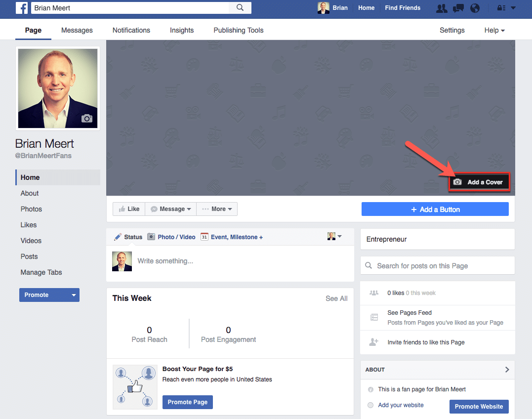Viewport: 532px width, 419px height.
Task: Select the Page tab
Action: click(x=33, y=30)
